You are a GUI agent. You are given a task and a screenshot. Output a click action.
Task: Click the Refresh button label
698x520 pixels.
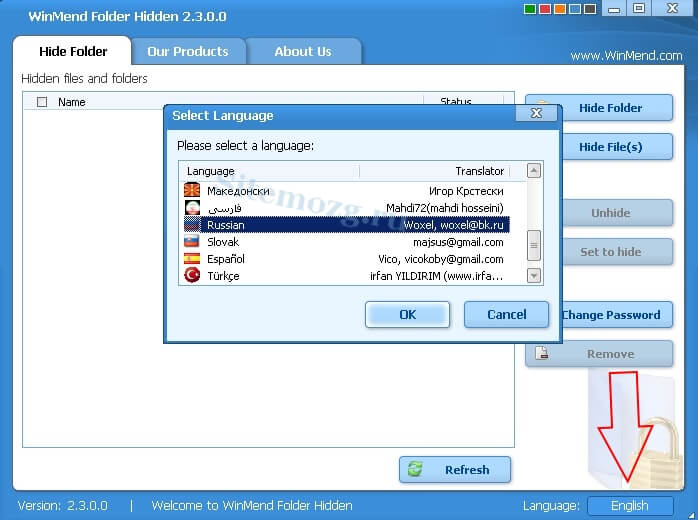click(x=467, y=470)
